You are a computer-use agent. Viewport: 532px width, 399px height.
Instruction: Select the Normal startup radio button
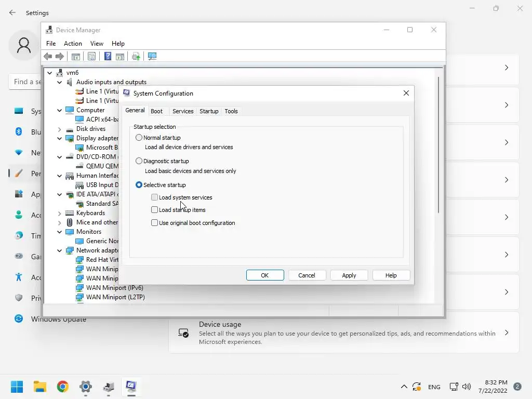coord(139,137)
